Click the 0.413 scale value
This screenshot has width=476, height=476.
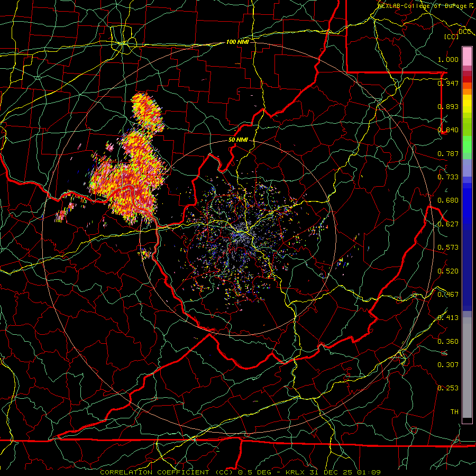(448, 318)
